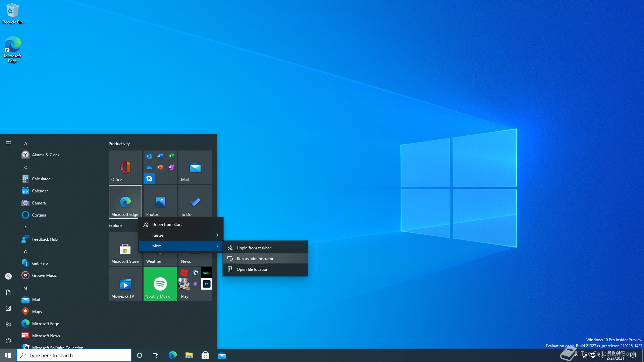Launch Calculator from the app list

point(60,179)
